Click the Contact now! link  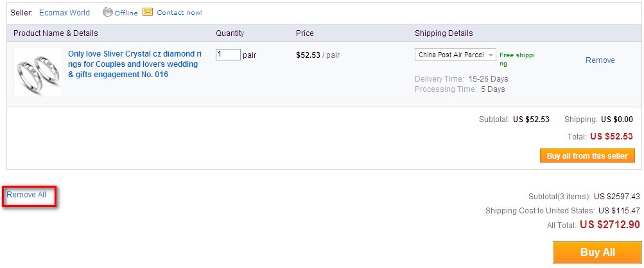(x=179, y=13)
